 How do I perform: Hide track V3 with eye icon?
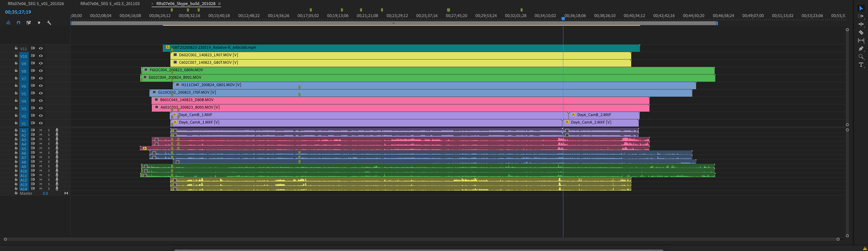click(41, 108)
